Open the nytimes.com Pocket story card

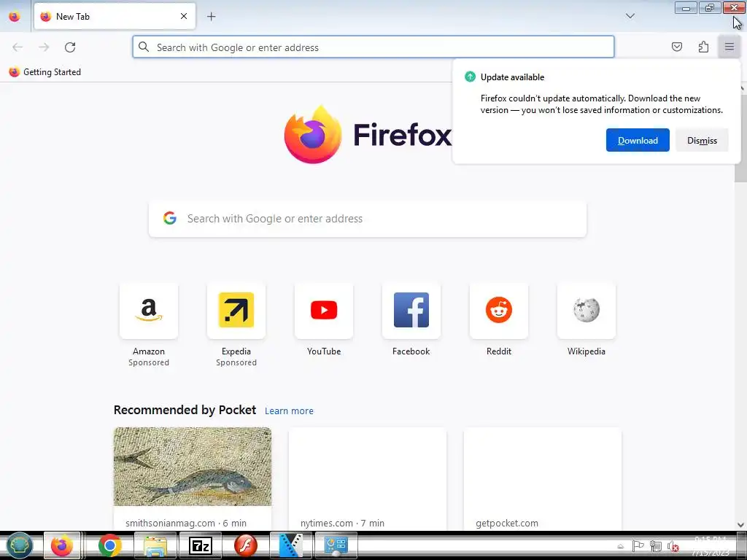[368, 478]
